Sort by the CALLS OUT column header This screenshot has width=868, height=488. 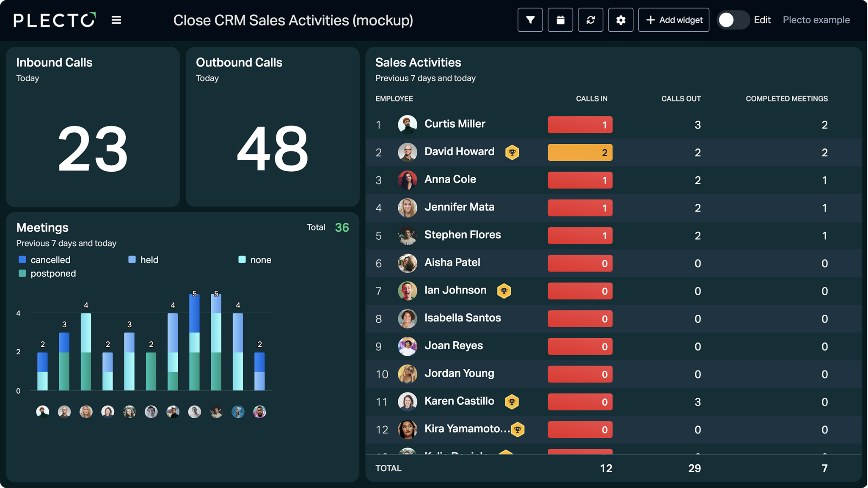pyautogui.click(x=681, y=99)
